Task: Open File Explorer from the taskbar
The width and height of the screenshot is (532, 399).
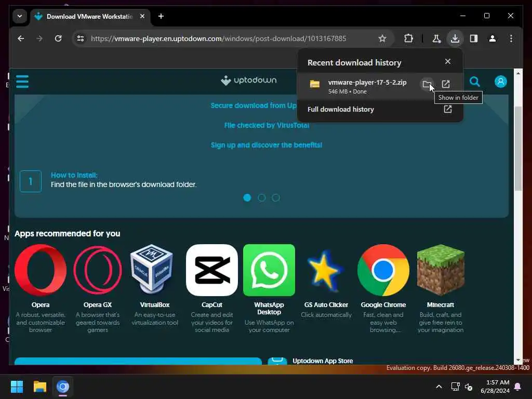Action: pos(39,387)
